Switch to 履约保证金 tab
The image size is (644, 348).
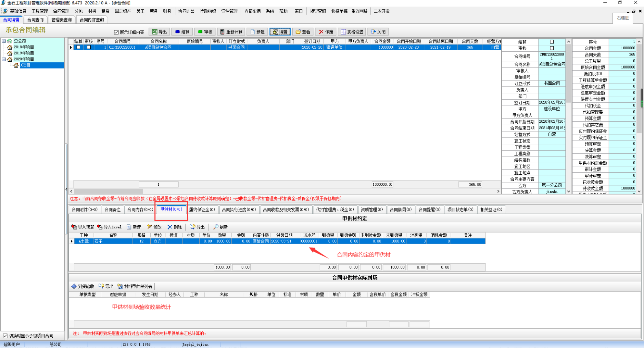(x=202, y=209)
